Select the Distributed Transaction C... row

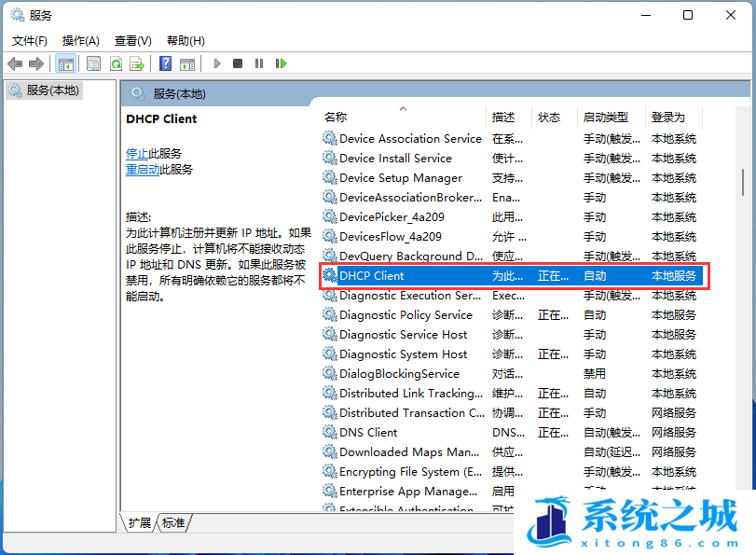click(x=511, y=412)
